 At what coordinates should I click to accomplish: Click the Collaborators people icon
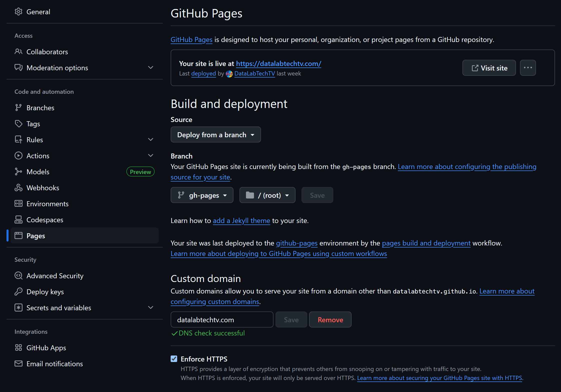click(19, 52)
